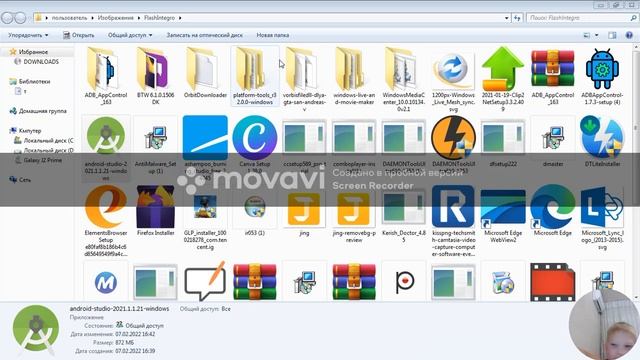Viewport: 640px width, 360px height.
Task: Select the red film strip video file
Action: tap(553, 282)
